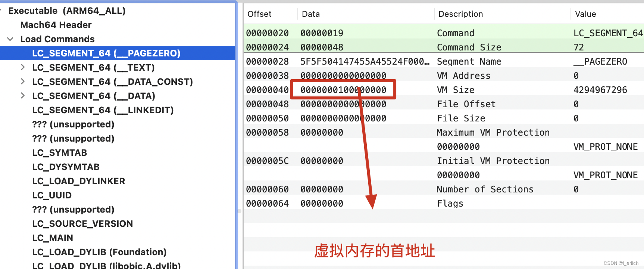This screenshot has width=644, height=269.
Task: Click offset 00000064 cell
Action: click(267, 204)
